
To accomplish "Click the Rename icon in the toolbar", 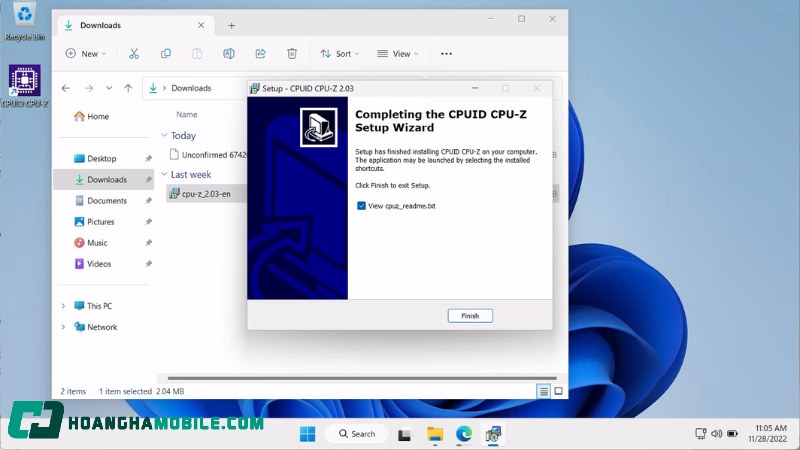I will coord(229,53).
